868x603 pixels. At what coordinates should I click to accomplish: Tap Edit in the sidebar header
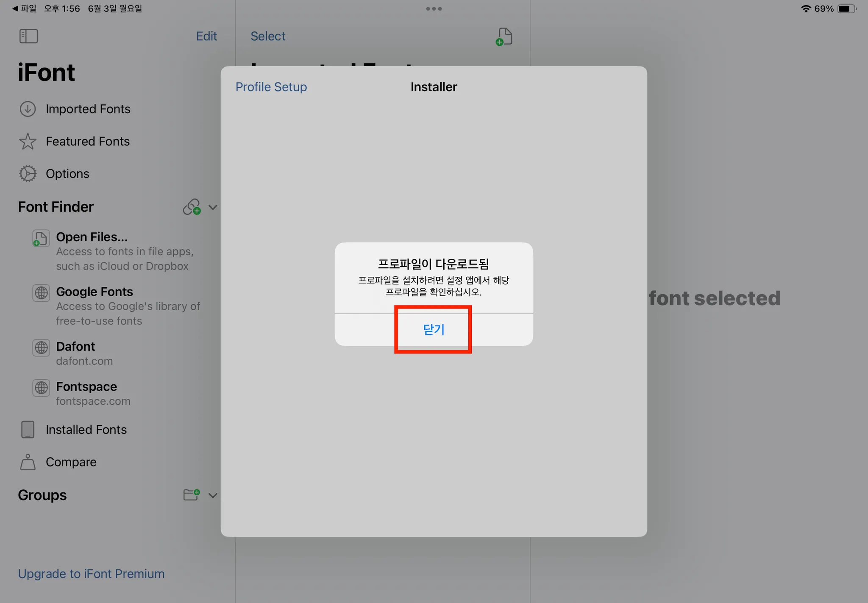pyautogui.click(x=206, y=36)
